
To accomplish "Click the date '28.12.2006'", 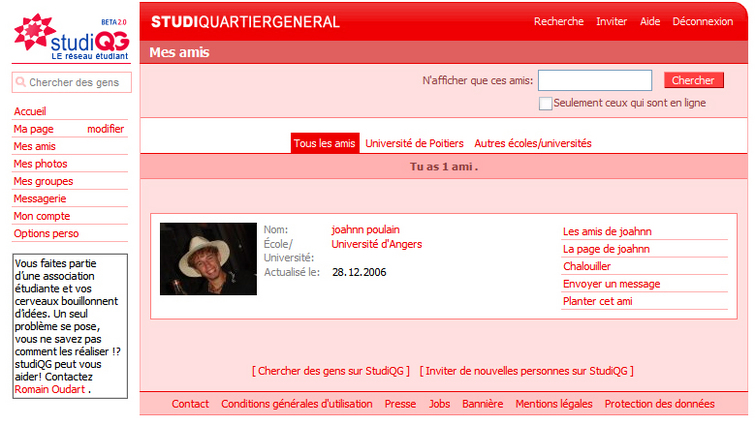I will 359,272.
